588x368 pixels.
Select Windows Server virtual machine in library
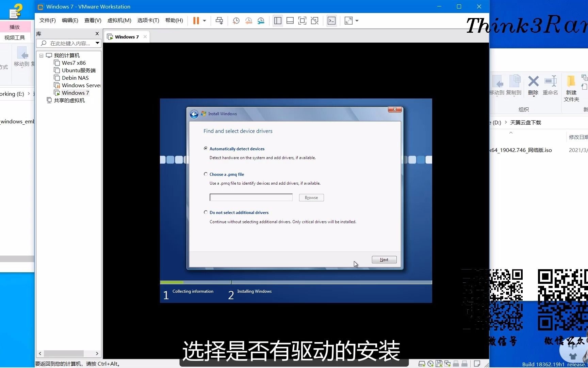click(81, 85)
